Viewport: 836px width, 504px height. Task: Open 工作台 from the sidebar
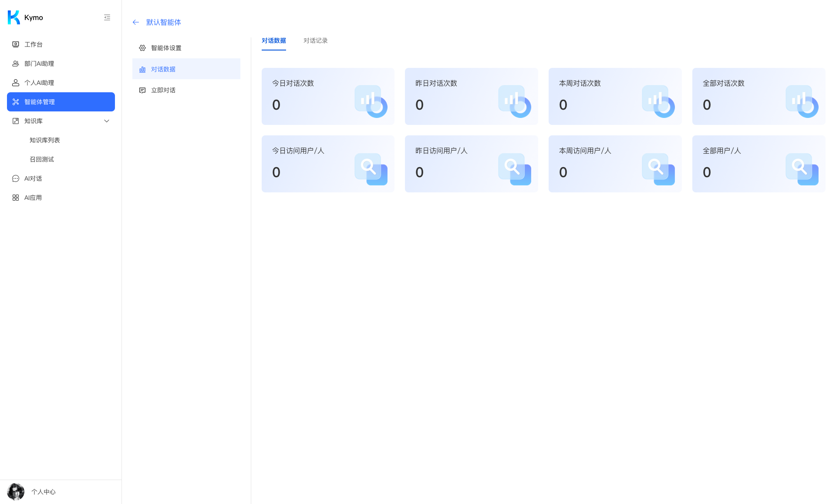coord(34,44)
